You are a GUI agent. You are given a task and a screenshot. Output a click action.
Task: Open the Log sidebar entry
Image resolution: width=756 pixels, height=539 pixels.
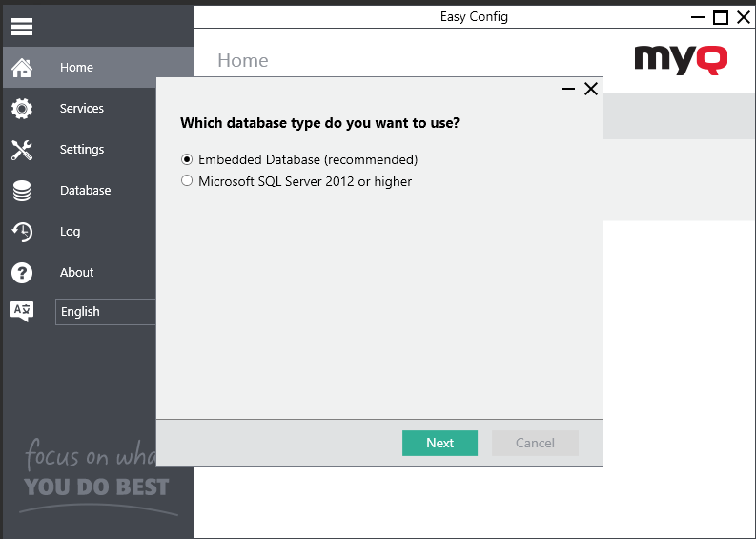[x=70, y=232]
